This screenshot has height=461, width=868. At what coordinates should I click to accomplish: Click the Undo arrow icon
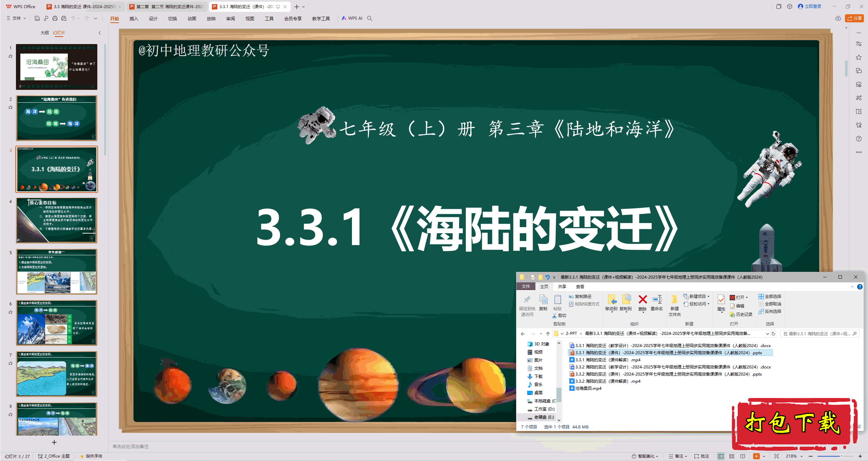click(x=73, y=18)
